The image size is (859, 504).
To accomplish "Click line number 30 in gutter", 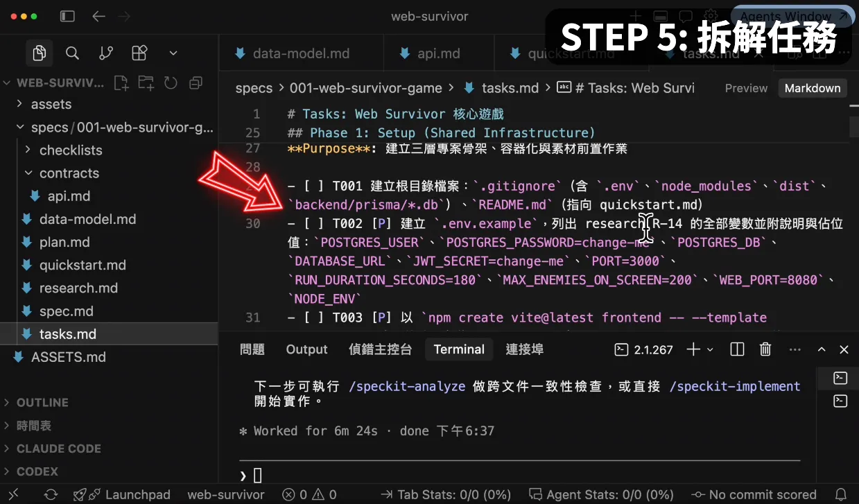I will click(252, 223).
